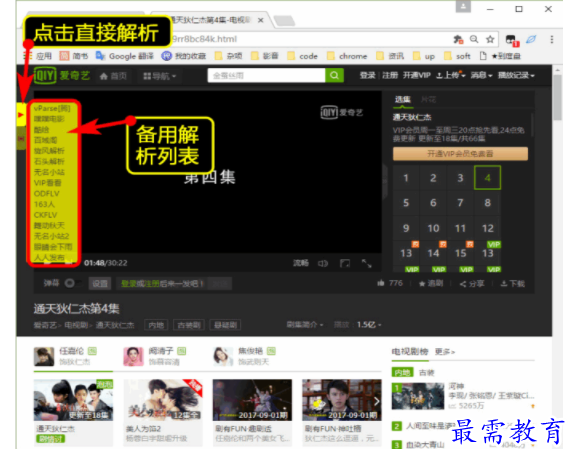The image size is (573, 463).
Task: Focus the iQIYI search input field
Action: pyautogui.click(x=266, y=76)
